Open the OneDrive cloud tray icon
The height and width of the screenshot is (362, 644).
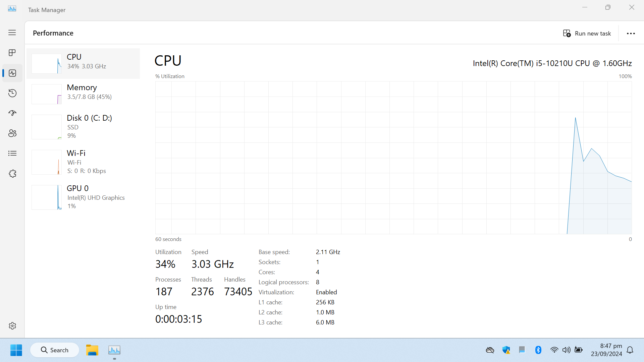pos(490,350)
